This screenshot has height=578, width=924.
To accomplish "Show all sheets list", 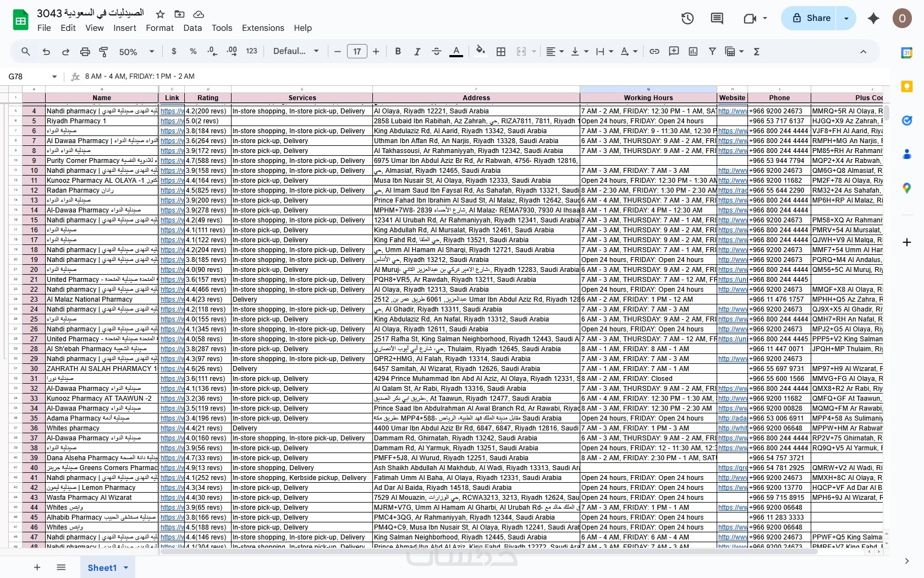I will click(x=61, y=568).
